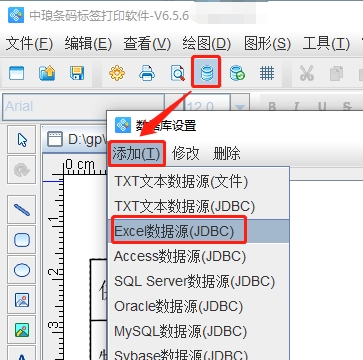Save the document with floppy disk icon
The height and width of the screenshot is (360, 363).
coord(77,73)
